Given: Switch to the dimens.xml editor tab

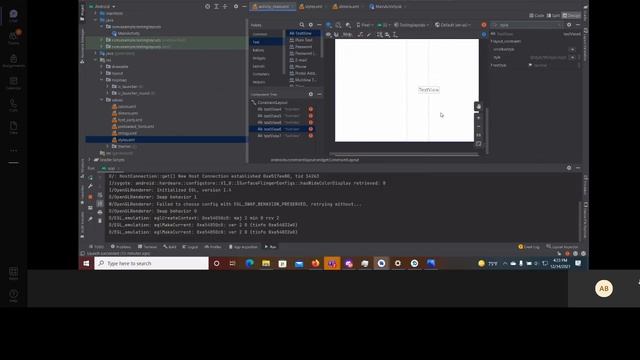Looking at the screenshot, I should (x=348, y=7).
